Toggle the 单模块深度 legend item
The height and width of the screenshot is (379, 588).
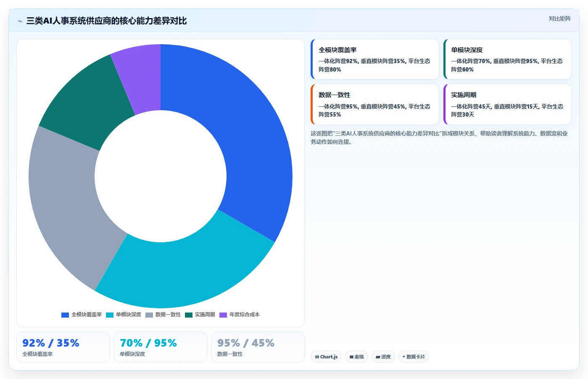(x=124, y=315)
